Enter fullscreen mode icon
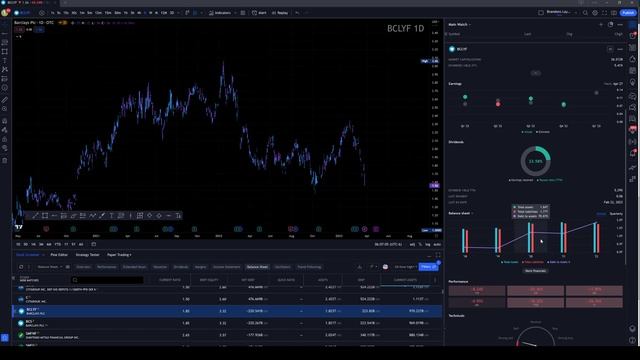 point(604,13)
